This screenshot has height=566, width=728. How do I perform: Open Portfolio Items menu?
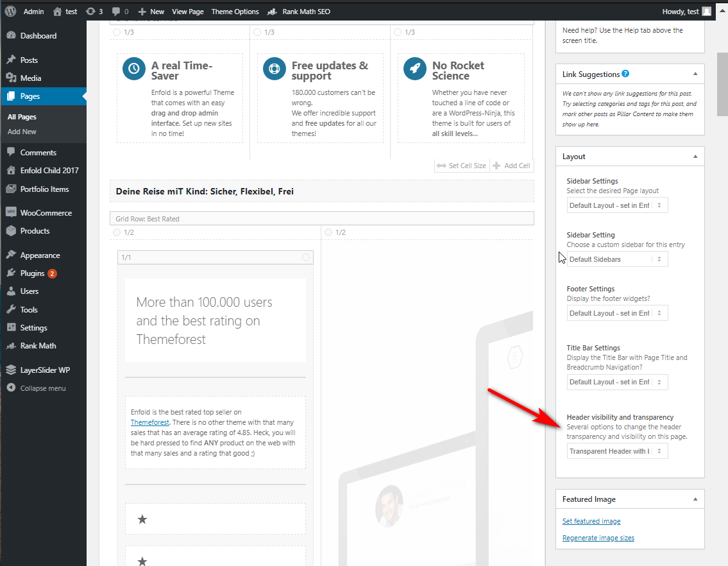[x=44, y=189]
